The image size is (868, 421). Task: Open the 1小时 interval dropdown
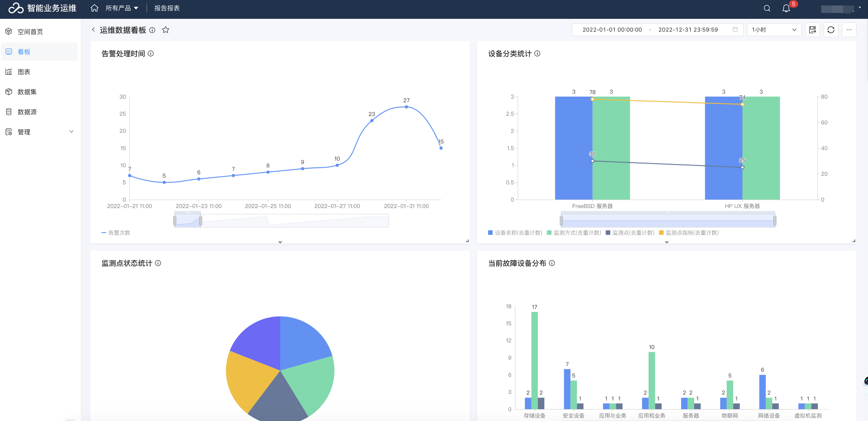(774, 30)
